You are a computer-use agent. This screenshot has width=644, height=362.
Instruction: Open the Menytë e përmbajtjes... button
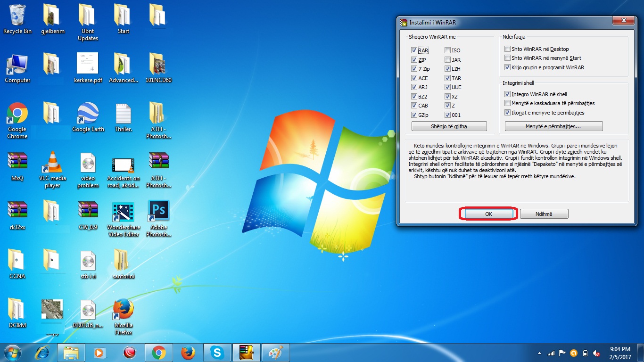click(x=553, y=126)
